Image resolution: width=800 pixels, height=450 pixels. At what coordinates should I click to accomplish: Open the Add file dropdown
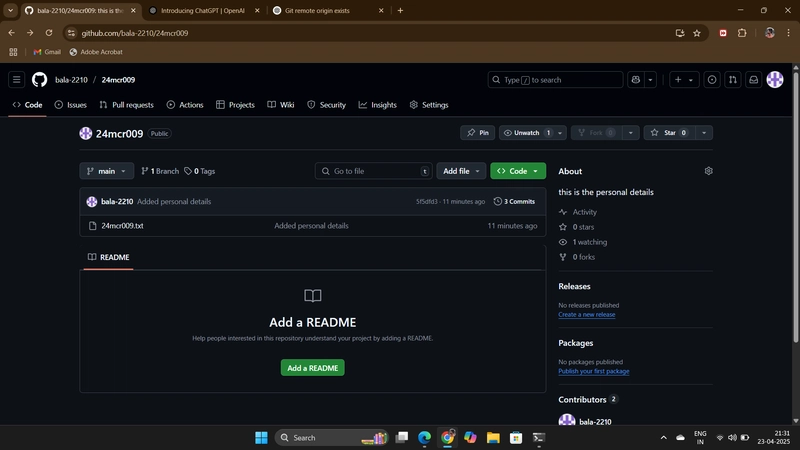pyautogui.click(x=461, y=171)
